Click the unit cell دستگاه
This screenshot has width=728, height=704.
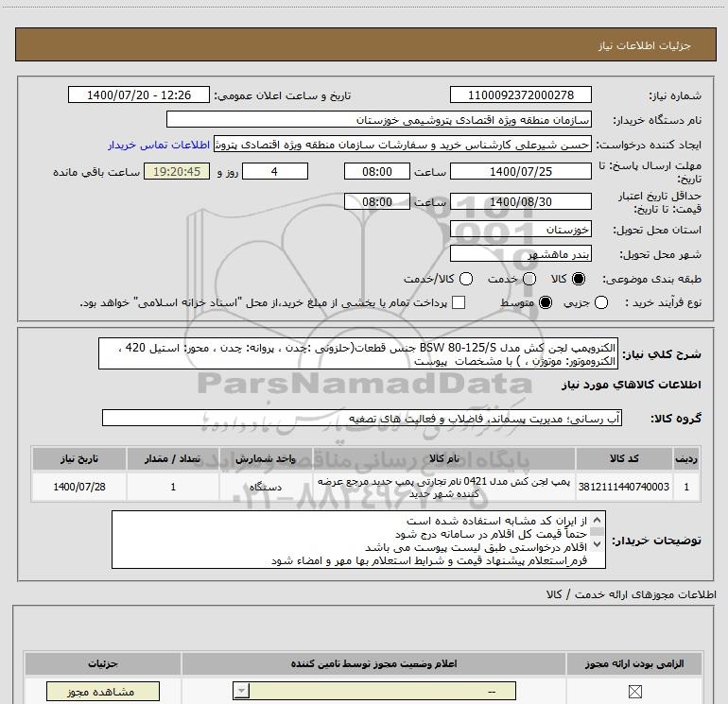coord(266,487)
